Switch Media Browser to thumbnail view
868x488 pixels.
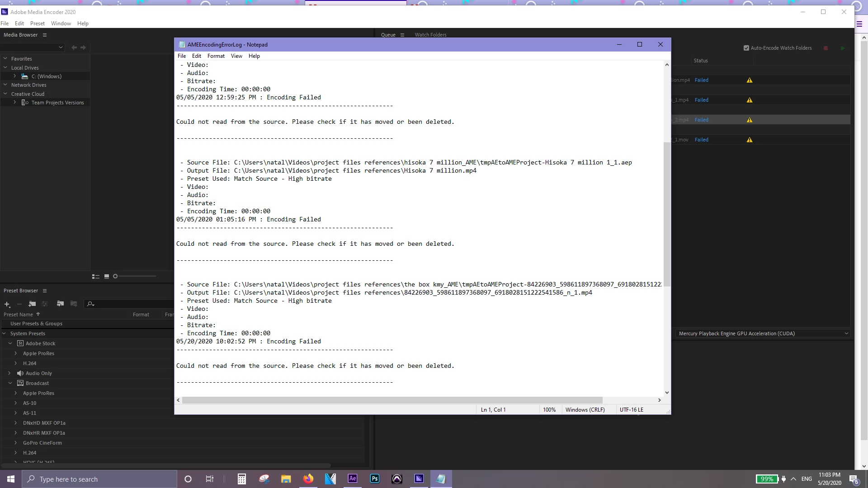pyautogui.click(x=107, y=277)
